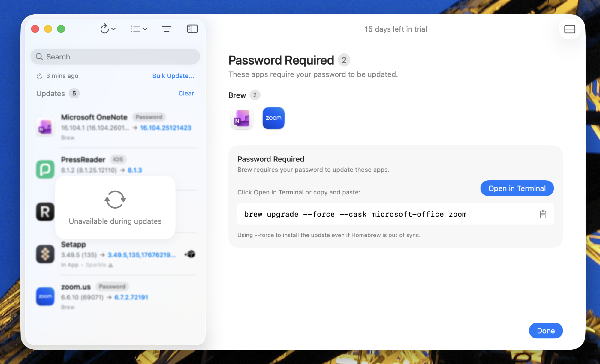Select the OneNote app icon under Brew
Image resolution: width=600 pixels, height=364 pixels.
(x=242, y=118)
